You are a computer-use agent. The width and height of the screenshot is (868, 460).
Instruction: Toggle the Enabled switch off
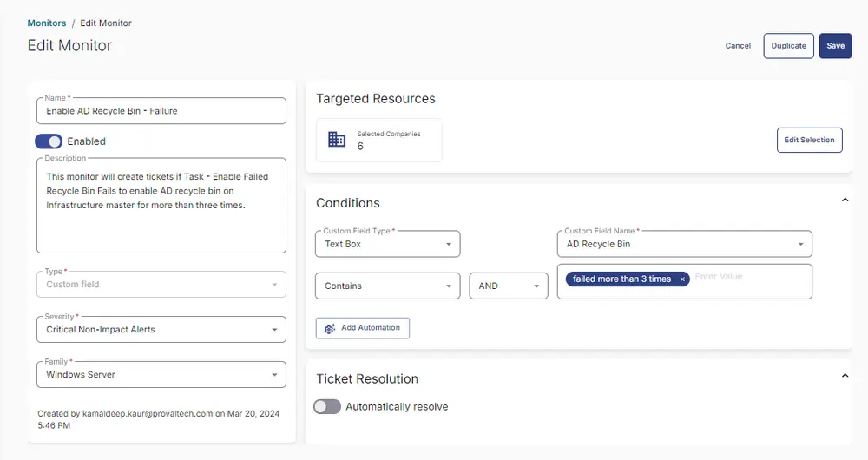(49, 141)
